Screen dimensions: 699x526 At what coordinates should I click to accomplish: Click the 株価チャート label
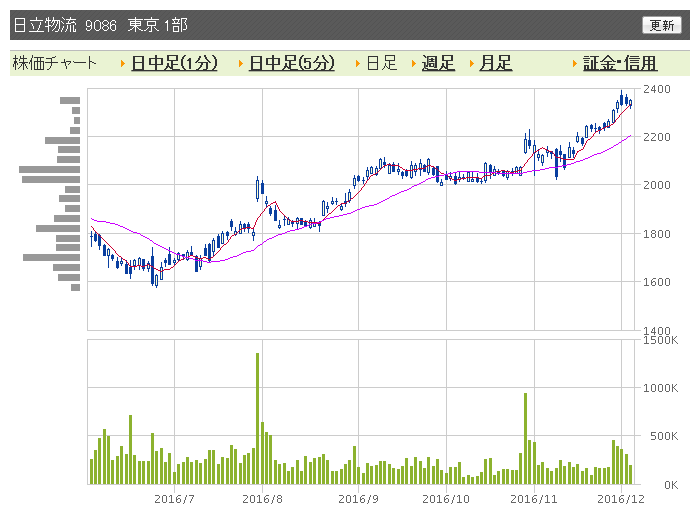tap(54, 63)
